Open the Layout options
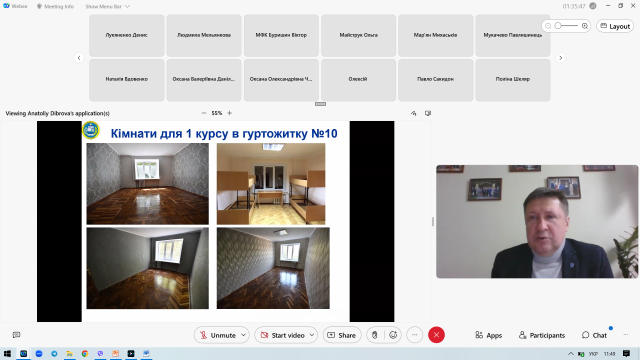The image size is (640, 360). [x=615, y=26]
